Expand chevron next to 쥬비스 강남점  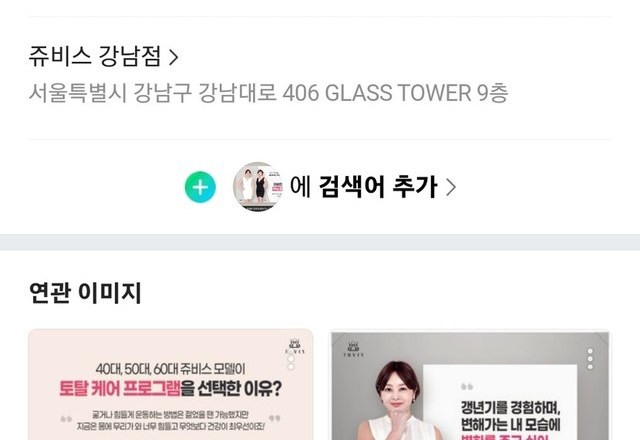coord(173,57)
